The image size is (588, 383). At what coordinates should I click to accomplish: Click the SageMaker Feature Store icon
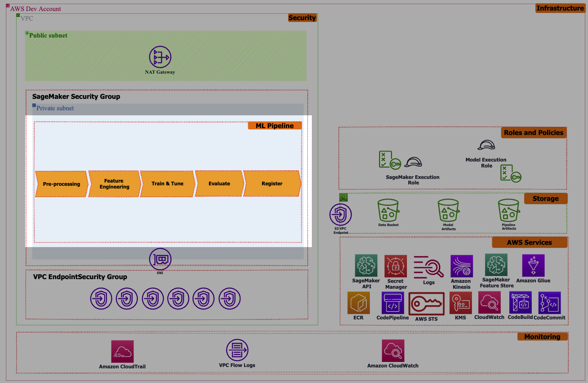pyautogui.click(x=497, y=265)
